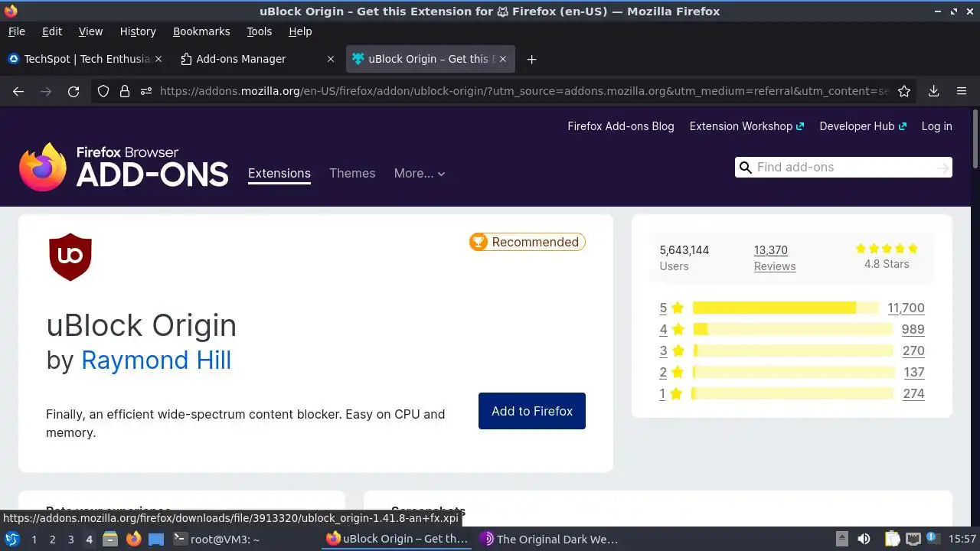Click the connection permissions icon in address bar
Image resolution: width=980 pixels, height=551 pixels.
pyautogui.click(x=146, y=91)
